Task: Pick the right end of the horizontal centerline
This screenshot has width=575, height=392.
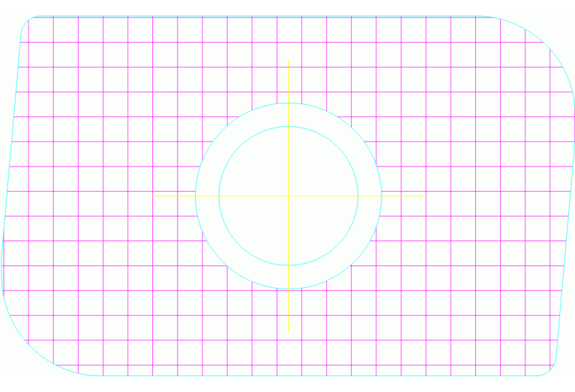Action: pyautogui.click(x=424, y=196)
